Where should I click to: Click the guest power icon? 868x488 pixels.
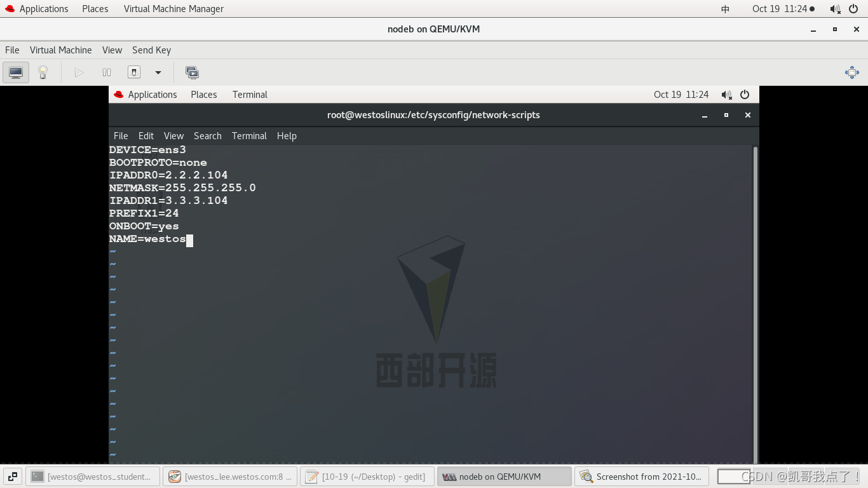click(x=743, y=94)
